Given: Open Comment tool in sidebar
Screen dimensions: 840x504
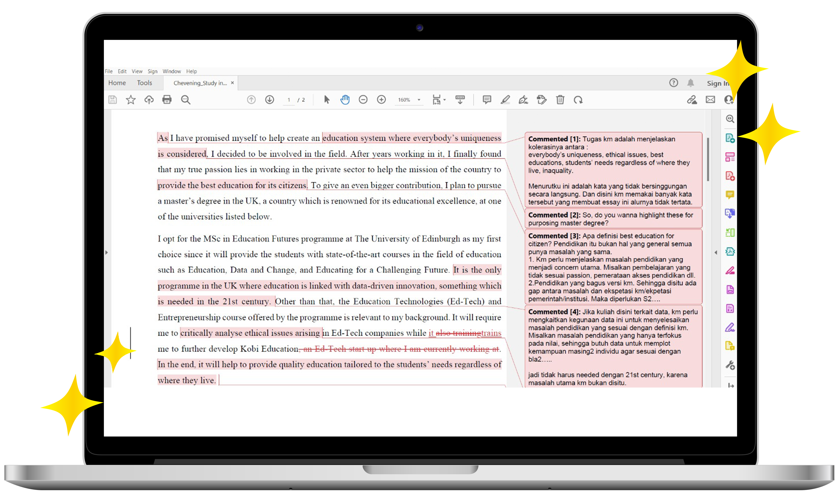Looking at the screenshot, I should 730,195.
